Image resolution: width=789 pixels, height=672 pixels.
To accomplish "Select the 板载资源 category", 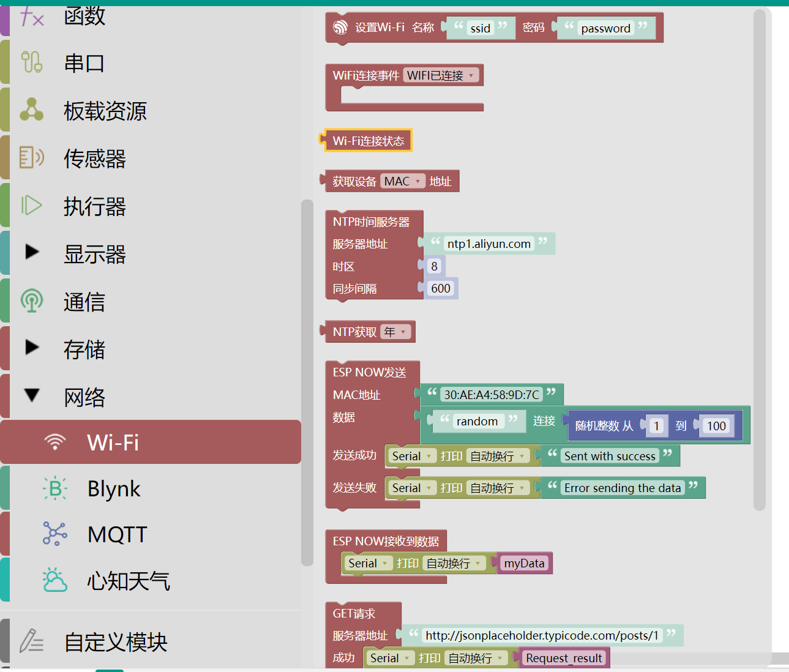I will pos(105,111).
